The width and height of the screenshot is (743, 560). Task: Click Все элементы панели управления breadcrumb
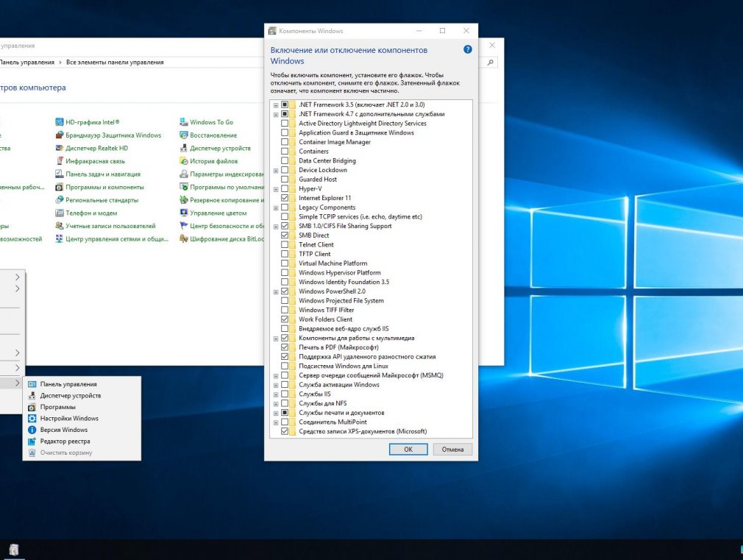pos(115,62)
